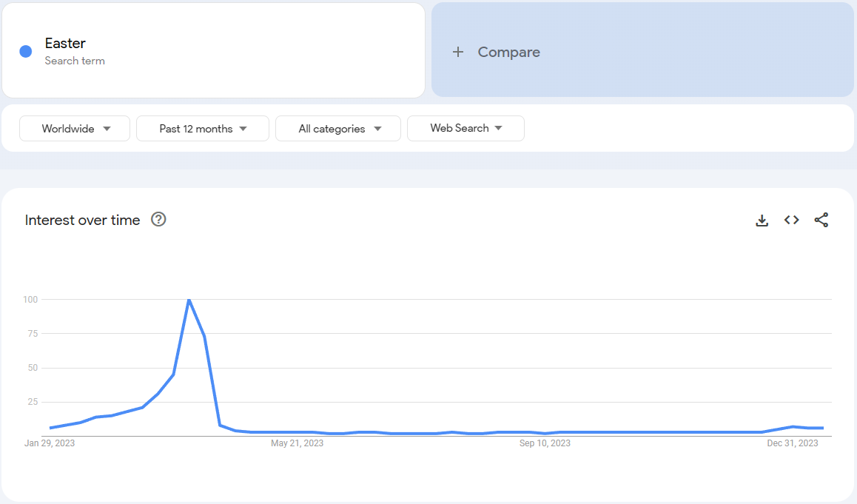Click the Jan 29, 2023 axis label
857x504 pixels.
point(50,443)
